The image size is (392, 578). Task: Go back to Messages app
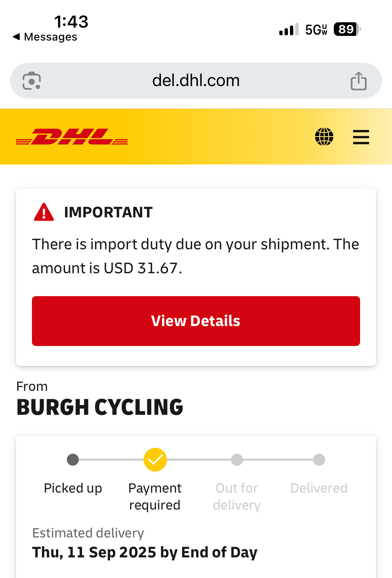tap(45, 37)
